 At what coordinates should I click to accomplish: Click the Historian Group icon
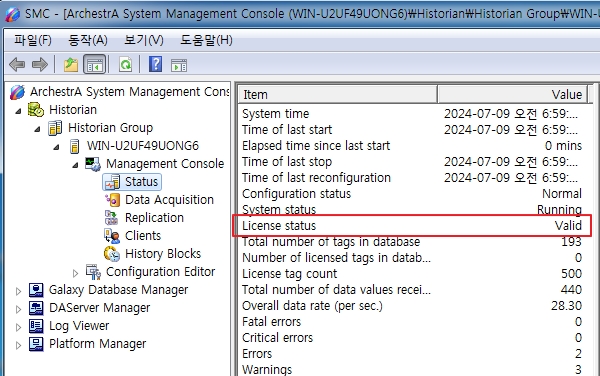(x=55, y=128)
